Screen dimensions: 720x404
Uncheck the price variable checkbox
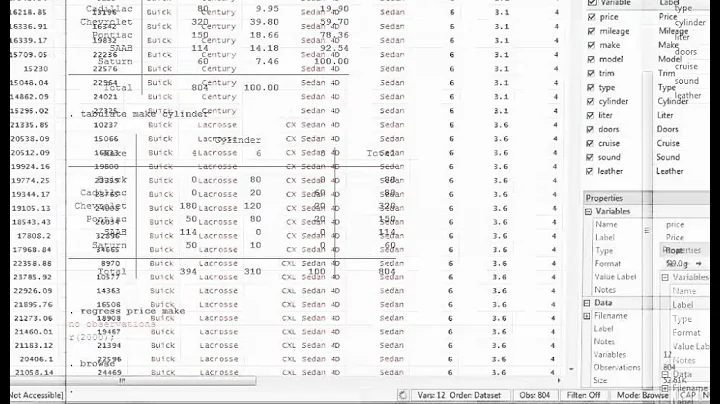point(591,17)
